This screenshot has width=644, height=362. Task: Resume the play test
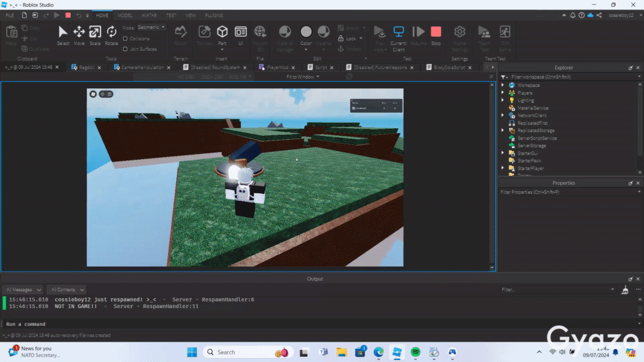pyautogui.click(x=418, y=35)
